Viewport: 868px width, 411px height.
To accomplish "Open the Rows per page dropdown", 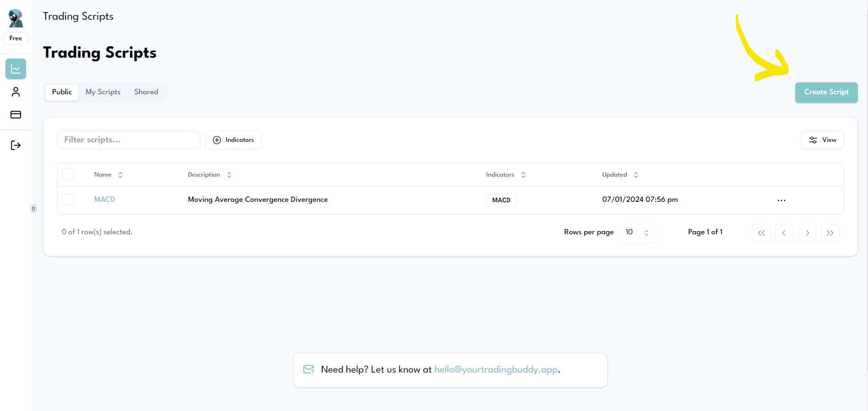I will [x=637, y=233].
